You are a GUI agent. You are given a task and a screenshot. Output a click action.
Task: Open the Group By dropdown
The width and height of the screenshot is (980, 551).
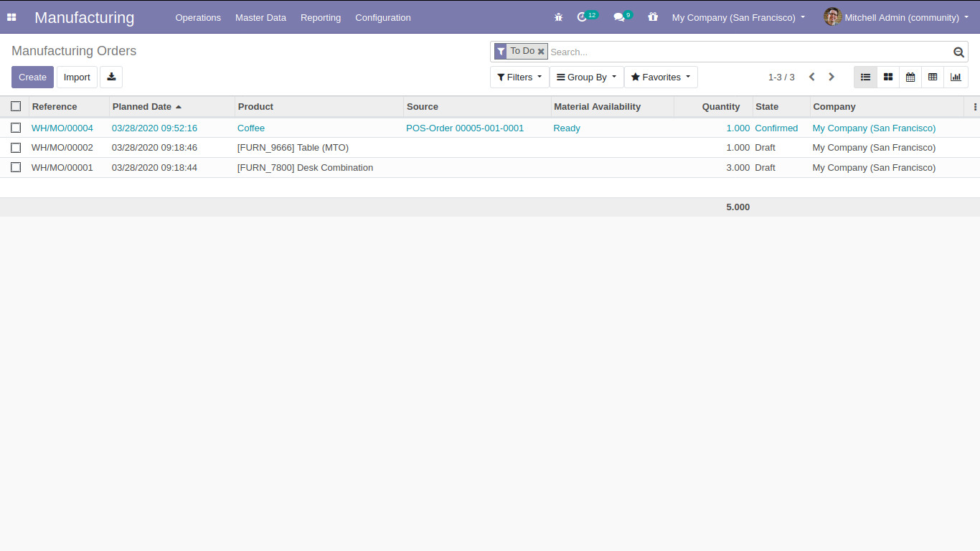[587, 77]
